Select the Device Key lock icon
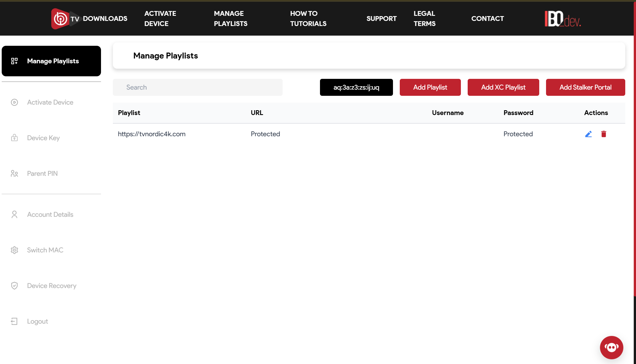This screenshot has width=636, height=364. click(14, 138)
